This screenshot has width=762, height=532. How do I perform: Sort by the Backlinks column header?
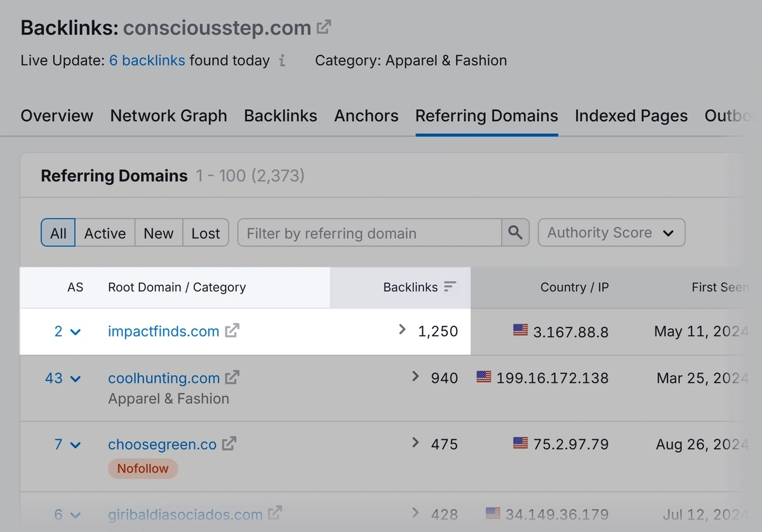point(410,288)
